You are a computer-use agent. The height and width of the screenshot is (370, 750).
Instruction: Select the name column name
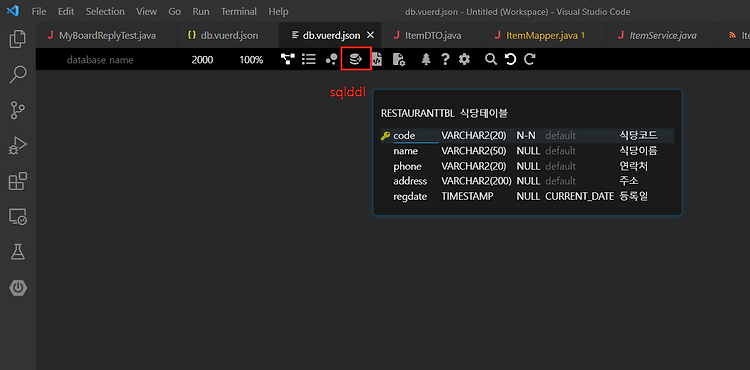[x=406, y=151]
